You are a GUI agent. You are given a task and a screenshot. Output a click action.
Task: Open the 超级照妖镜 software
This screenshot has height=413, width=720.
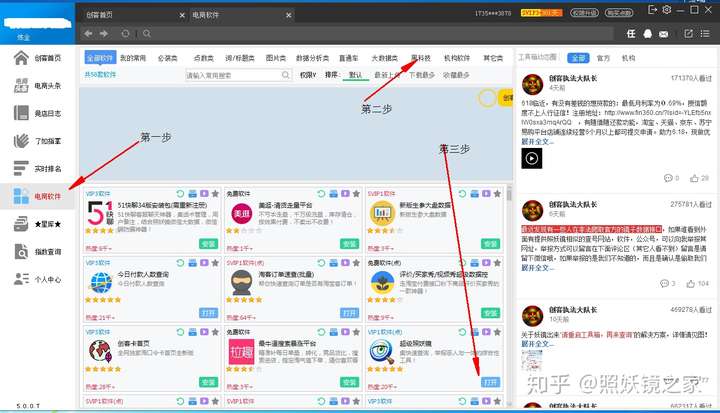(490, 382)
